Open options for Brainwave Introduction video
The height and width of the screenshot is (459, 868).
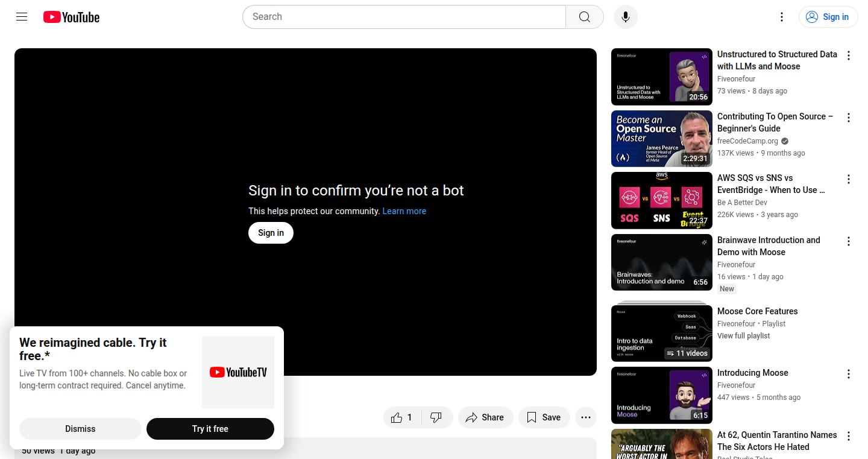pyautogui.click(x=849, y=241)
